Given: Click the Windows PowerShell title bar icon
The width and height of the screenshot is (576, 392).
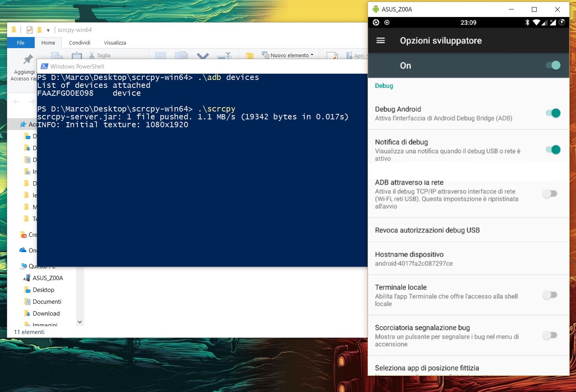Looking at the screenshot, I should [45, 66].
